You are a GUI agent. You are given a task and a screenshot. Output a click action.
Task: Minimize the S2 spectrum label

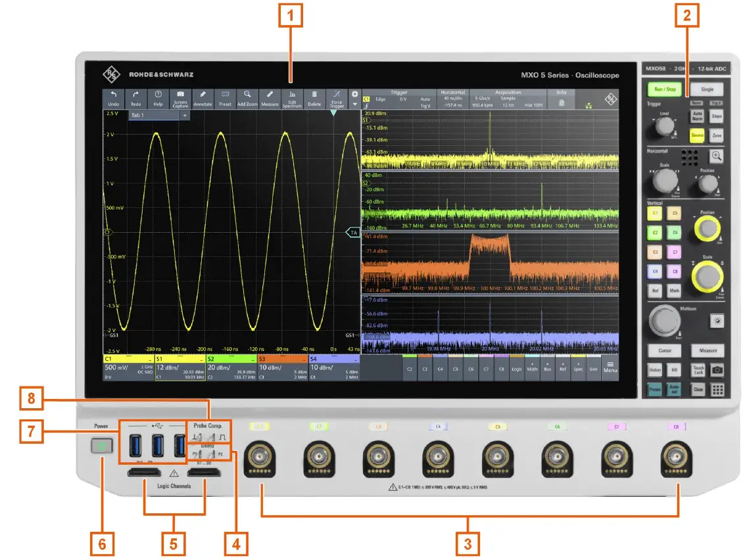coord(253,360)
